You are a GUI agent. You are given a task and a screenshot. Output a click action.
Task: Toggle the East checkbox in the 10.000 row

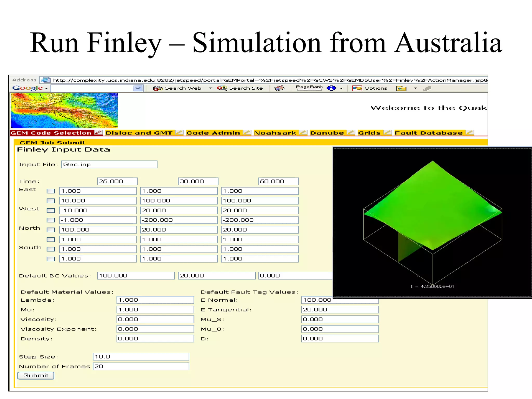coord(51,201)
